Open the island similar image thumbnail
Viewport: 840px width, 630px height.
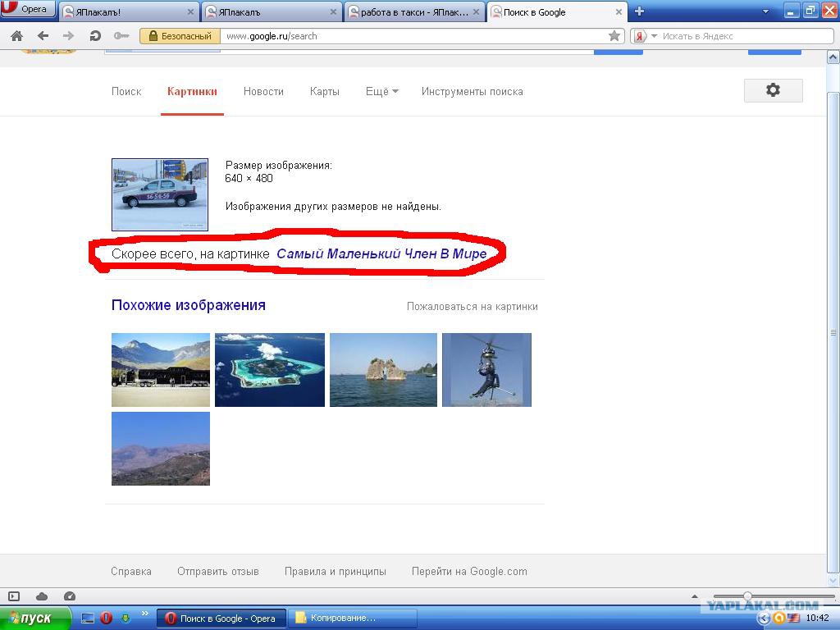tap(270, 370)
